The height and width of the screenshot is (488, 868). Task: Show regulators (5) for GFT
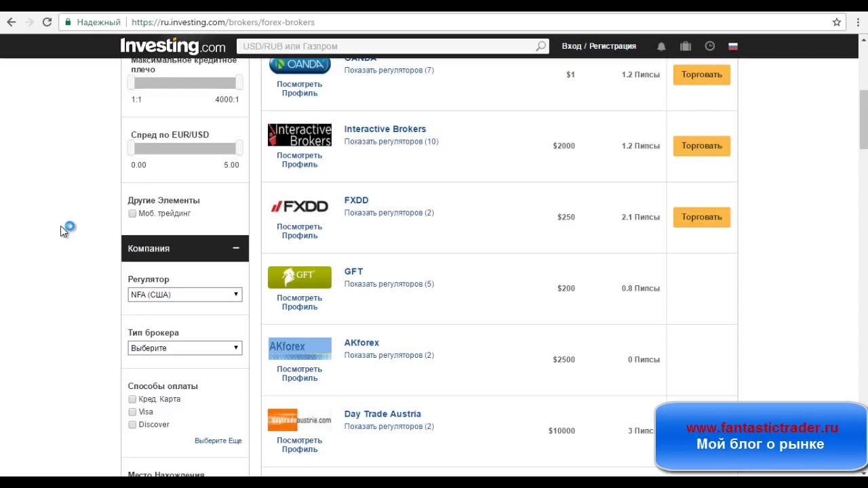coord(389,284)
